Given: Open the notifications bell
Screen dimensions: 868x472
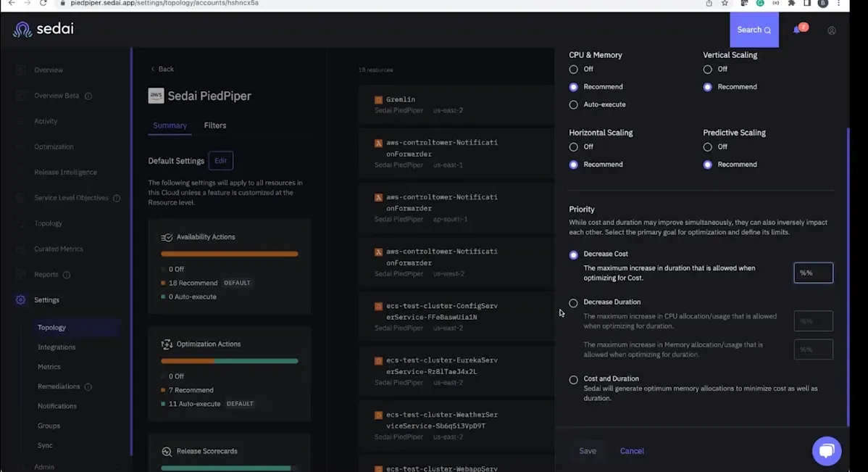Looking at the screenshot, I should [796, 30].
